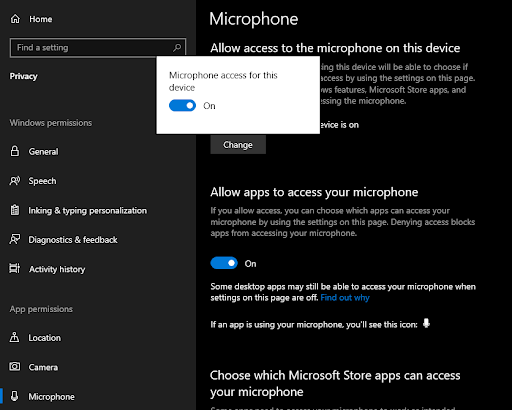Image resolution: width=512 pixels, height=410 pixels.
Task: Toggle Microphone access for this device
Action: tap(182, 106)
